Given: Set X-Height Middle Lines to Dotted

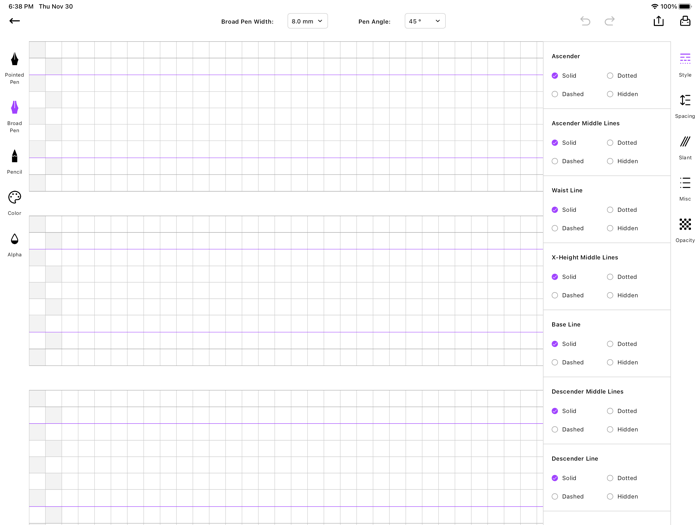Looking at the screenshot, I should pyautogui.click(x=622, y=277).
